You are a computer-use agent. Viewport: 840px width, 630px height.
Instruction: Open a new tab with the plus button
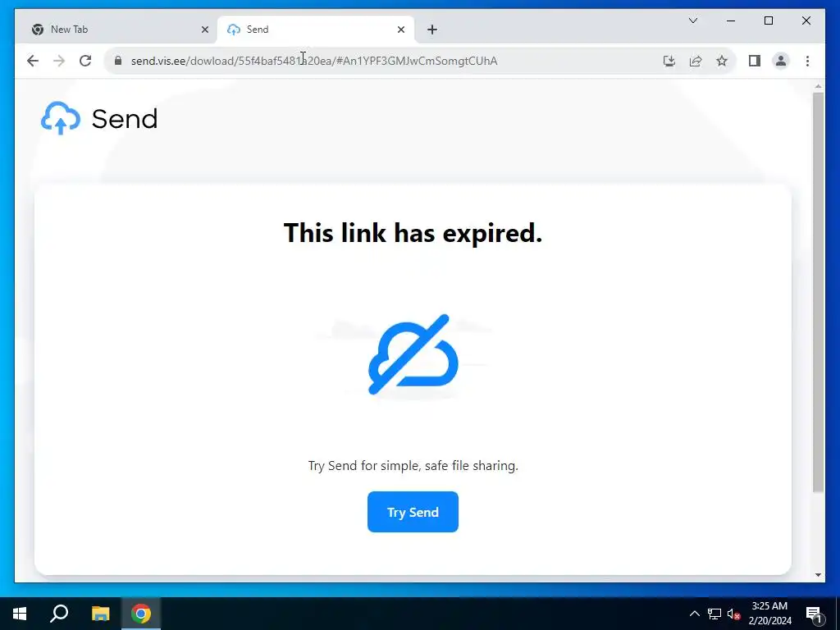(432, 30)
